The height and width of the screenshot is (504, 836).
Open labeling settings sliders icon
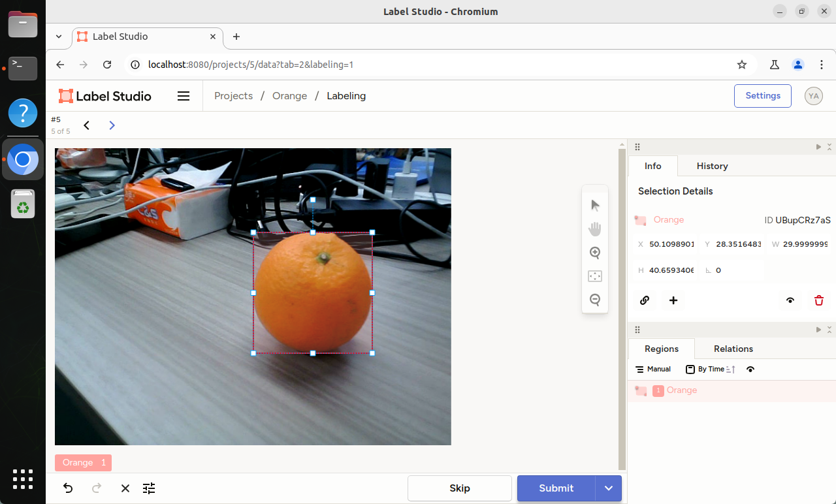click(149, 488)
